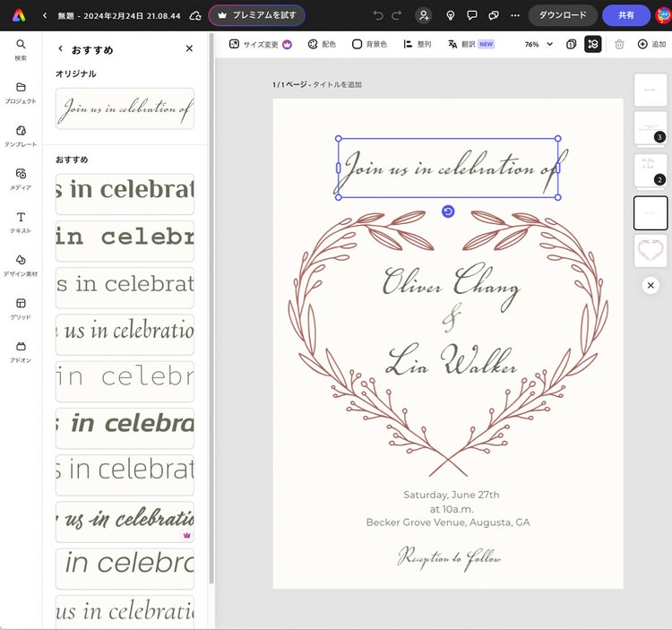Viewport: 672px width, 630px height.
Task: Select the テキスト (Text) tool in sidebar
Action: click(x=21, y=222)
